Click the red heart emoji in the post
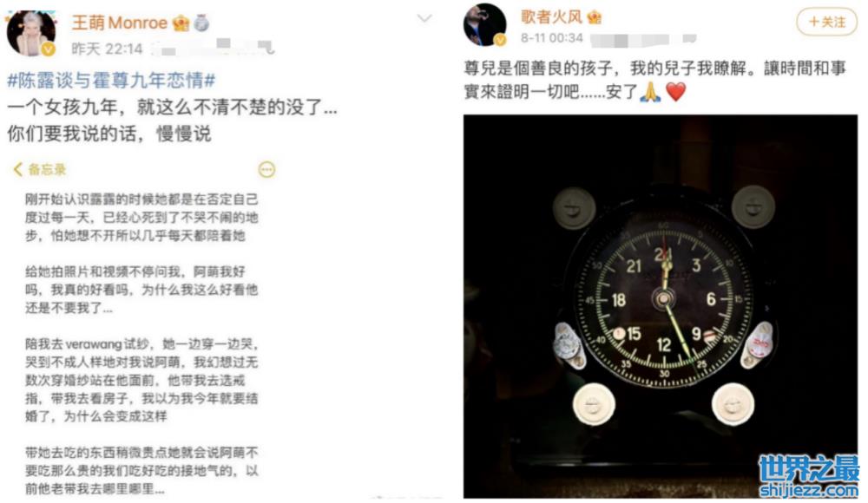Screen dimensions: 868x503 [x=675, y=92]
